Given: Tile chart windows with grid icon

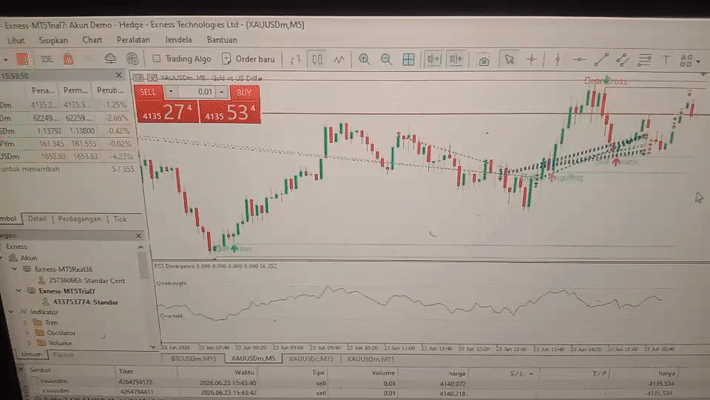Looking at the screenshot, I should click(x=408, y=59).
